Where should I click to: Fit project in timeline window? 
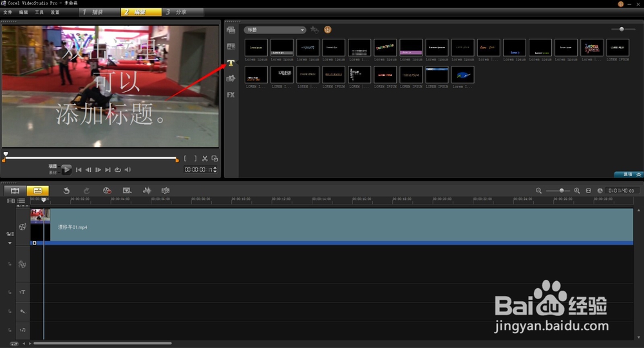tap(588, 190)
